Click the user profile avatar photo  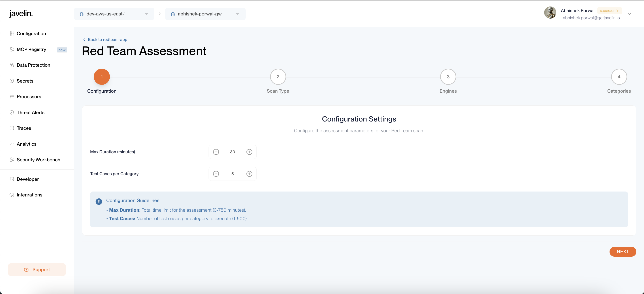pos(550,13)
